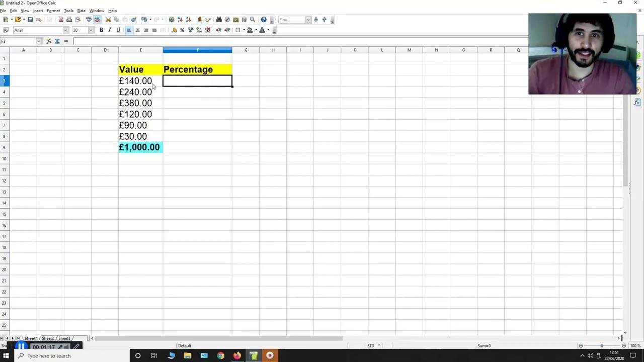The width and height of the screenshot is (644, 362).
Task: Apply percent number format
Action: [182, 30]
